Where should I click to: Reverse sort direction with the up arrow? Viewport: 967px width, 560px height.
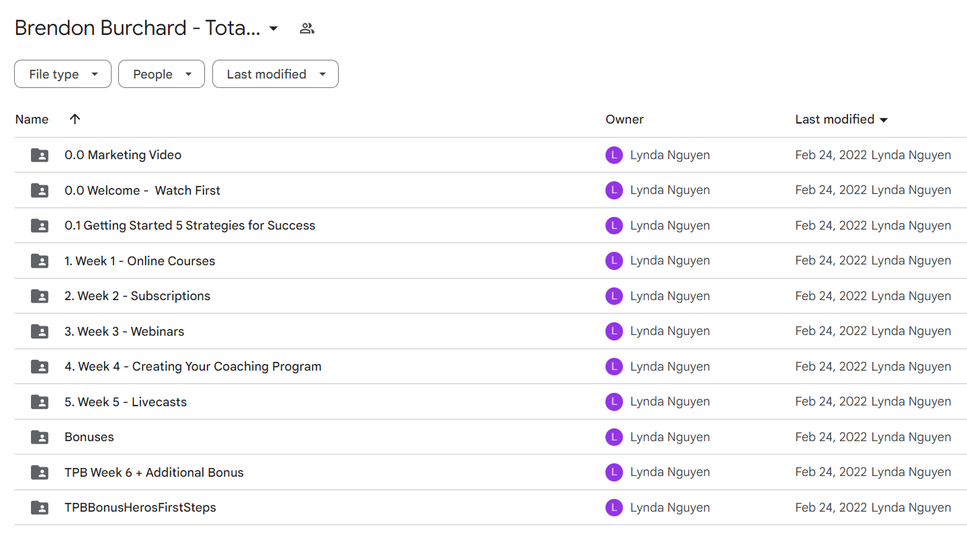(x=75, y=119)
